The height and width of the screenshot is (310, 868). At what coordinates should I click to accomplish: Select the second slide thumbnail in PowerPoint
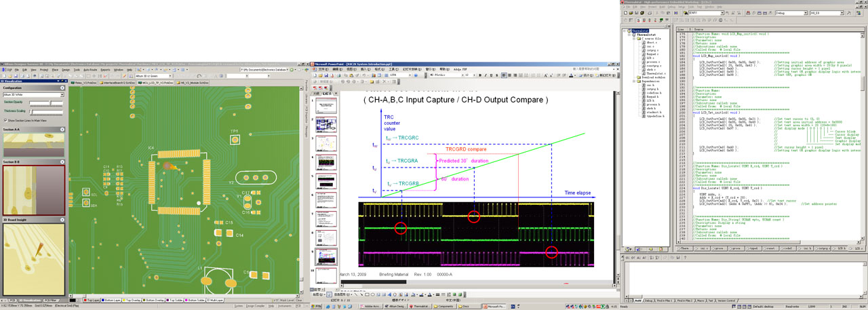(x=328, y=124)
